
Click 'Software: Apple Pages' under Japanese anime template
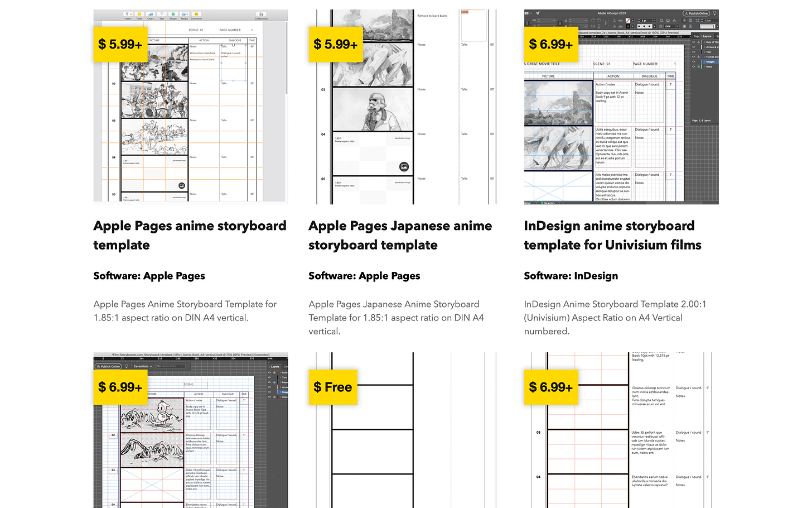pos(365,276)
